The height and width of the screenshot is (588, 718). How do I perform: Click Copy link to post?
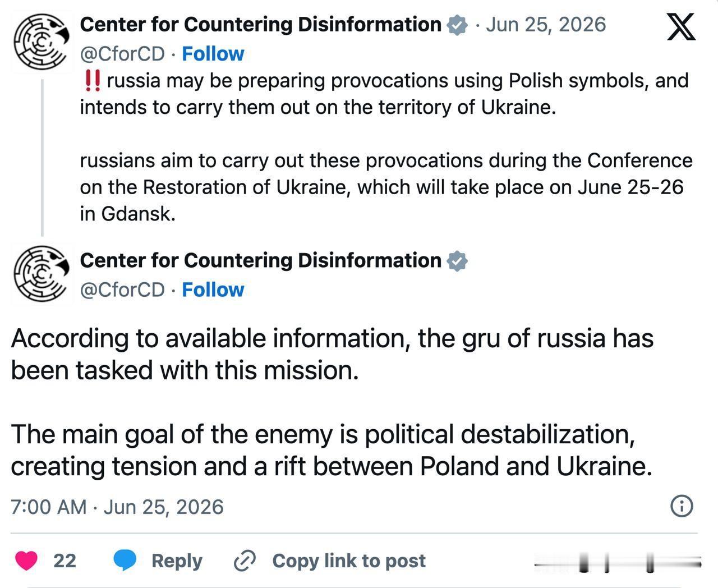(349, 561)
